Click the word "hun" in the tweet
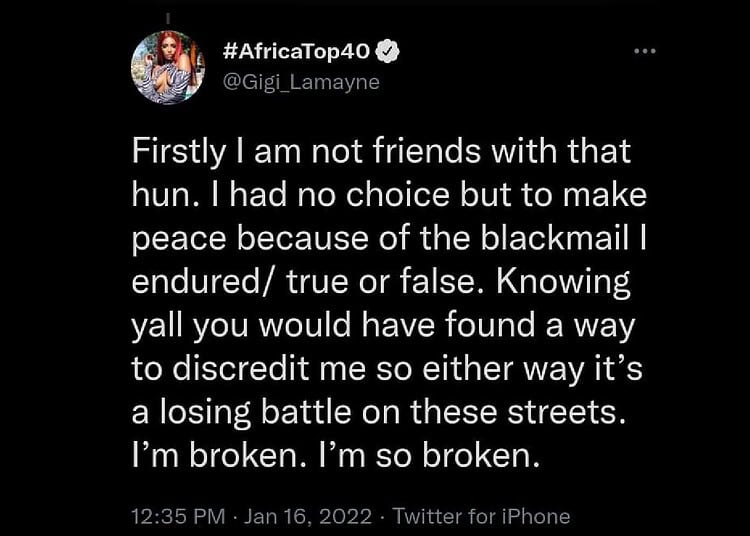The height and width of the screenshot is (536, 750). (x=160, y=196)
